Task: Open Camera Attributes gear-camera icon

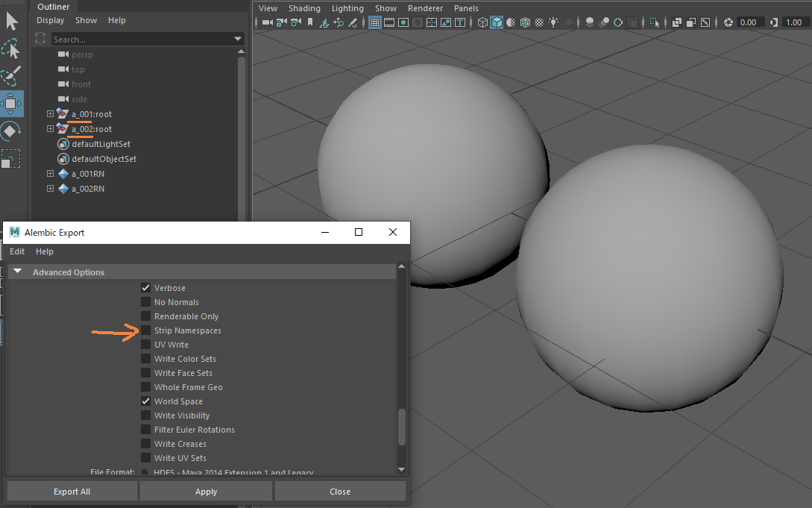Action: (x=296, y=22)
